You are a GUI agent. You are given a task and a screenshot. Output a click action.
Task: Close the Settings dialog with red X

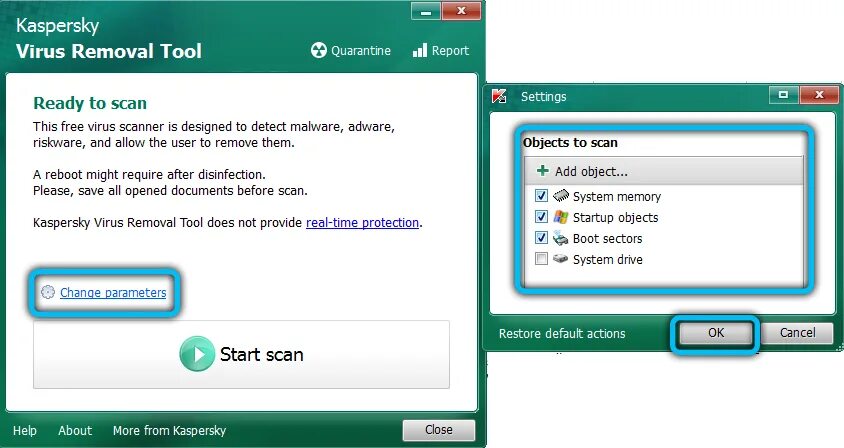(819, 95)
